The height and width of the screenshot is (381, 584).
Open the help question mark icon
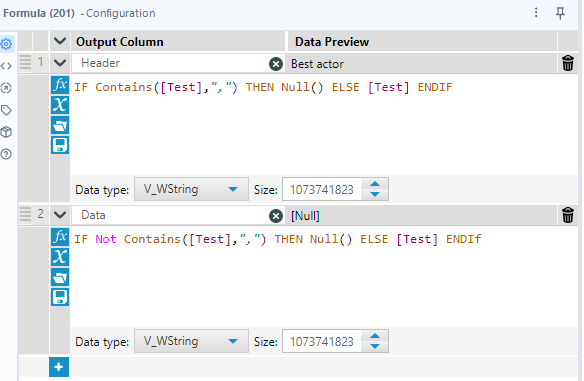click(x=6, y=154)
